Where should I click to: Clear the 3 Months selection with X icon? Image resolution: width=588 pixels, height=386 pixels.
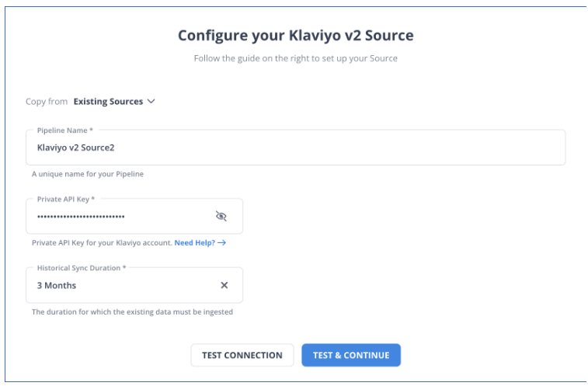pyautogui.click(x=224, y=286)
